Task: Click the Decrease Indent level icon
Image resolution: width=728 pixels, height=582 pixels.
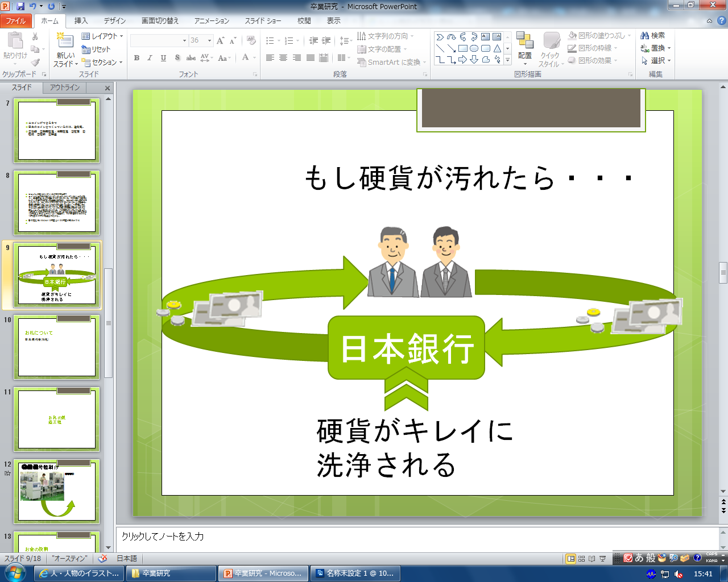Action: [x=313, y=41]
